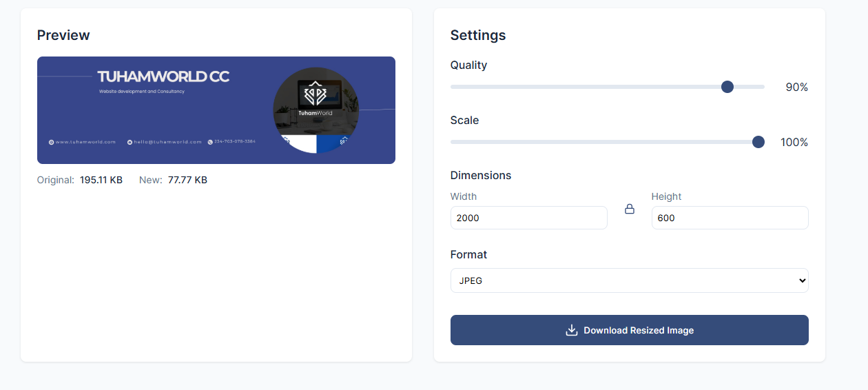Toggle the aspect ratio lock icon
The height and width of the screenshot is (390, 868).
click(629, 209)
